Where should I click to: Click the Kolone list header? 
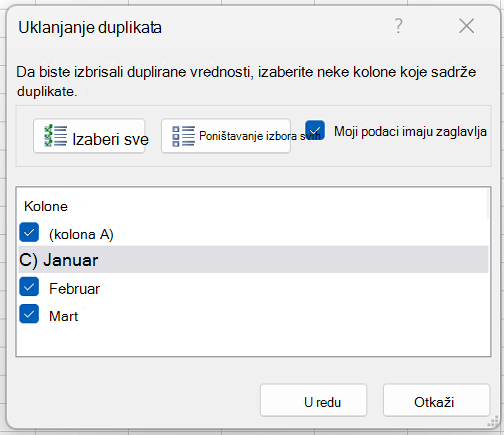tap(46, 207)
